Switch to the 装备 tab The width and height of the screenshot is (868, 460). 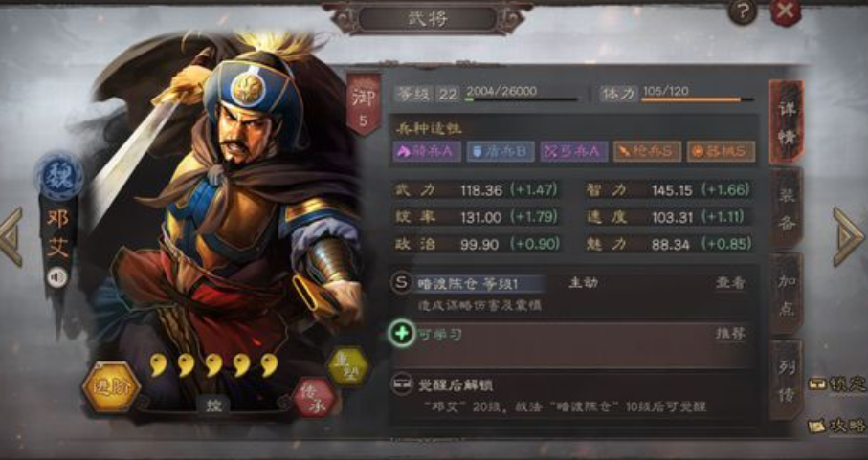click(x=787, y=208)
